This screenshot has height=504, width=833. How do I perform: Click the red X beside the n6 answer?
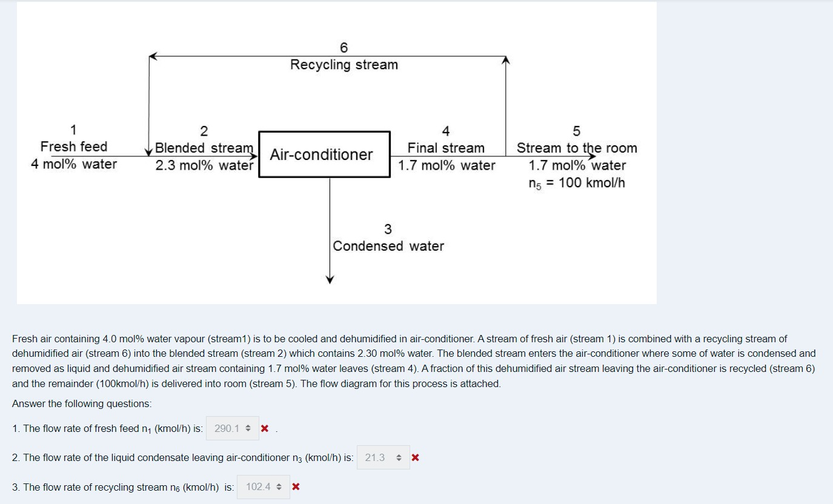pyautogui.click(x=296, y=486)
